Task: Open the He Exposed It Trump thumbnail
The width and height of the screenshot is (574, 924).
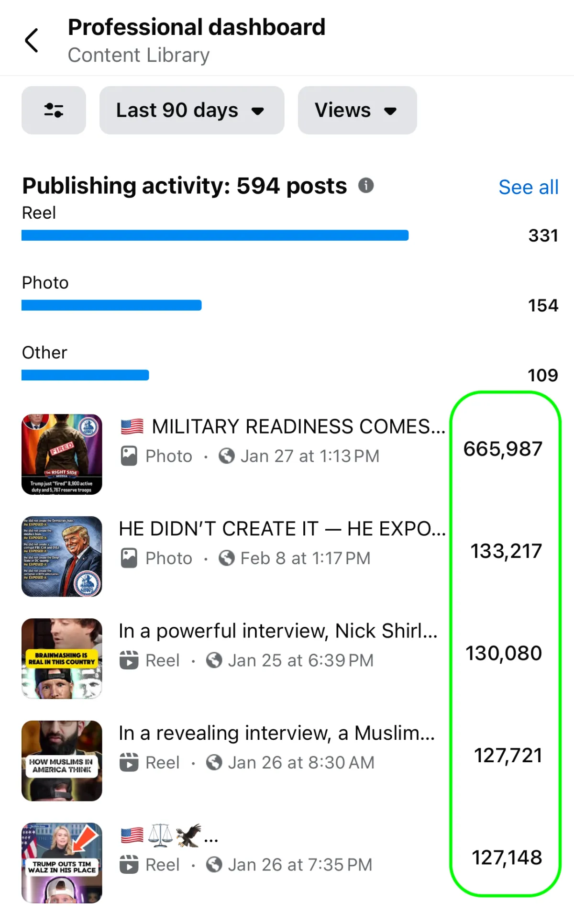Action: point(62,557)
